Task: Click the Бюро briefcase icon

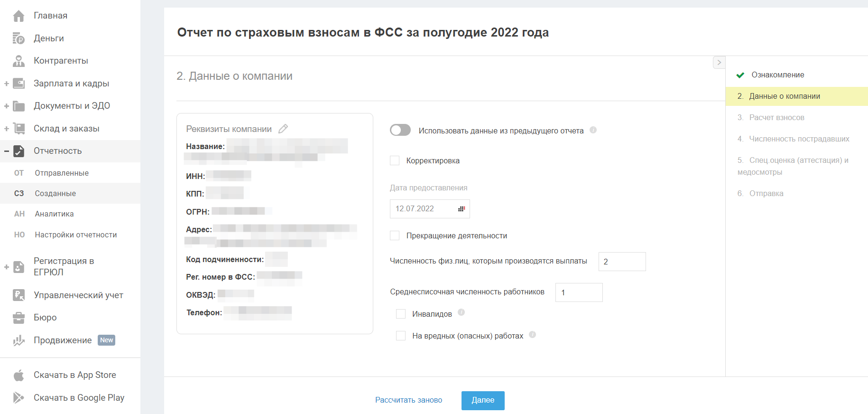Action: (18, 318)
